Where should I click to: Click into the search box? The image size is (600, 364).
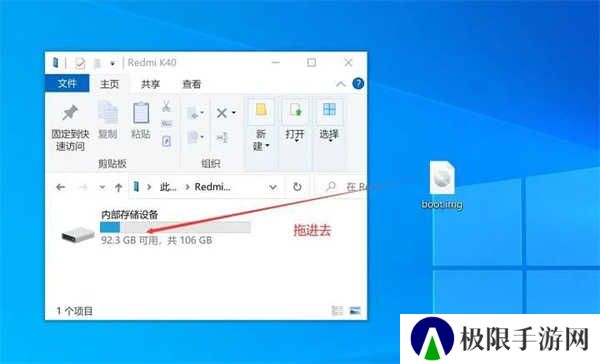click(342, 187)
